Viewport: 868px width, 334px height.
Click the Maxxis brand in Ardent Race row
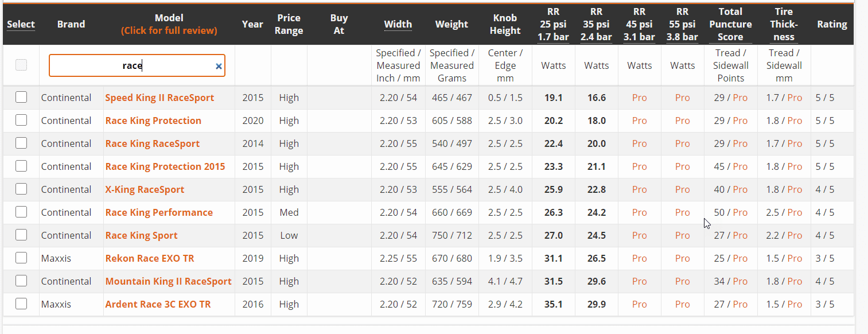56,304
